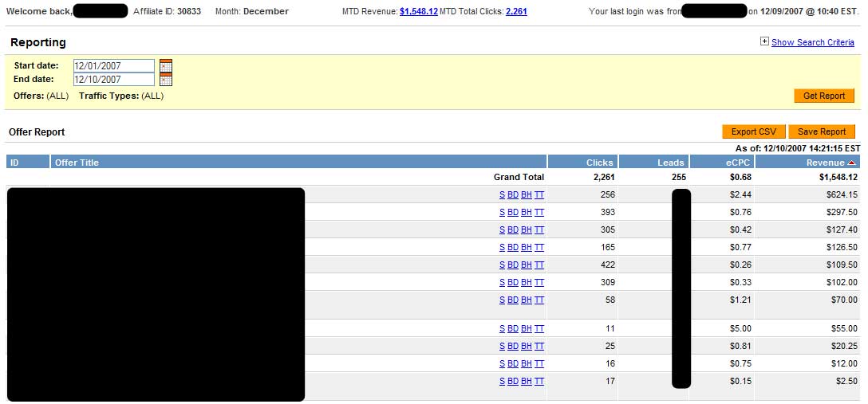The width and height of the screenshot is (868, 404).
Task: Click BH link in the $127.40 row
Action: (x=526, y=230)
